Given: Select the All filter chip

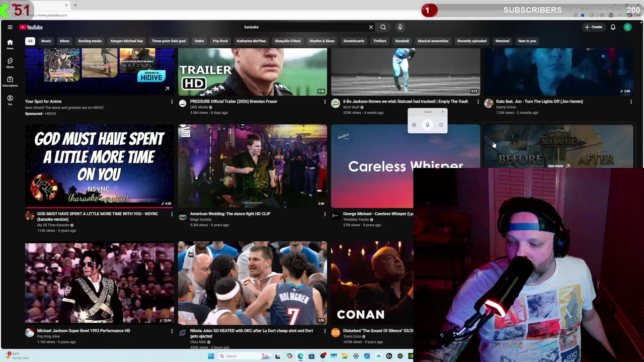Looking at the screenshot, I should pyautogui.click(x=30, y=41).
